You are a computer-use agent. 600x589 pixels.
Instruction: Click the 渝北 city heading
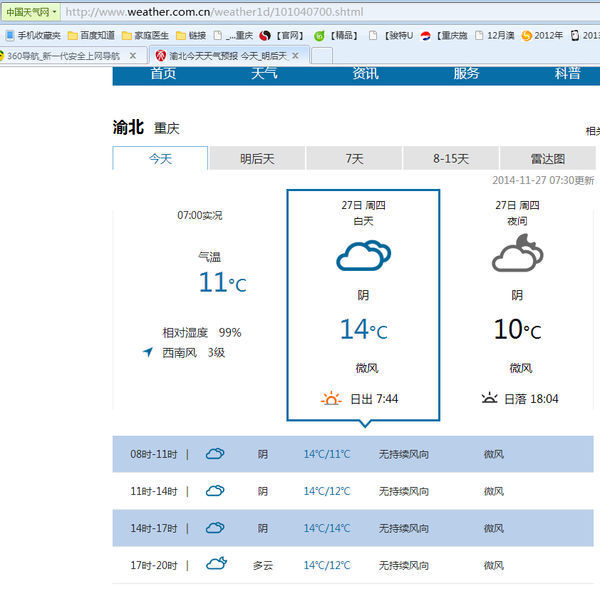click(x=128, y=127)
